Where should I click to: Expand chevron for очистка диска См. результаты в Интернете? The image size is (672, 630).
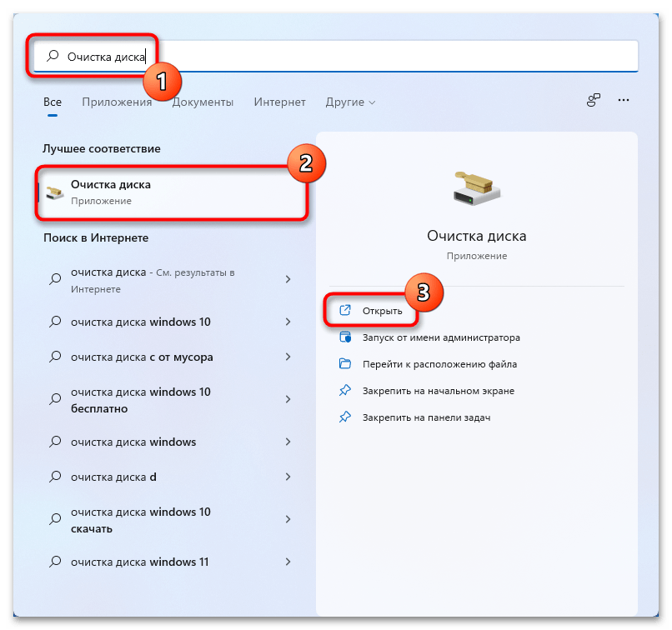[288, 279]
